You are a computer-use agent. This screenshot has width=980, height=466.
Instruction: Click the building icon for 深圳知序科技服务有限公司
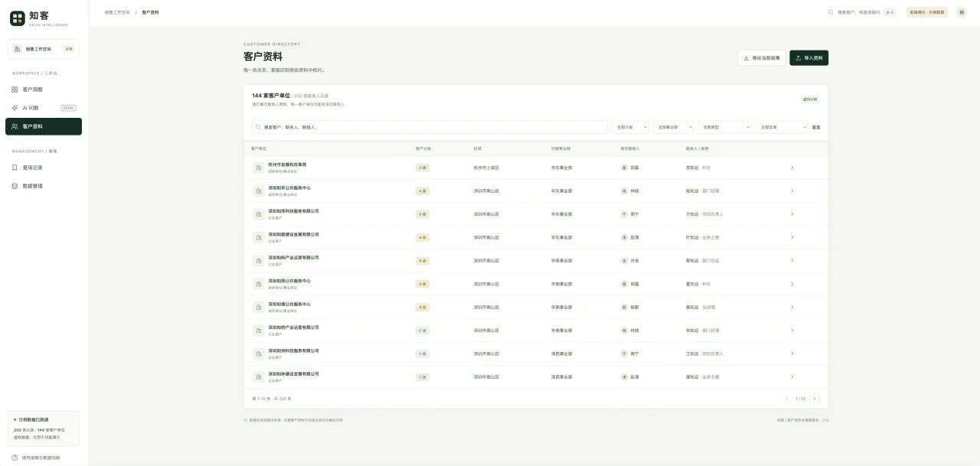point(259,214)
